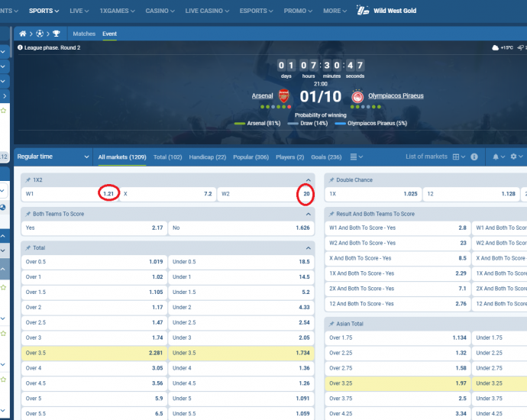Open the Wild West Gold promo icon

point(363,11)
